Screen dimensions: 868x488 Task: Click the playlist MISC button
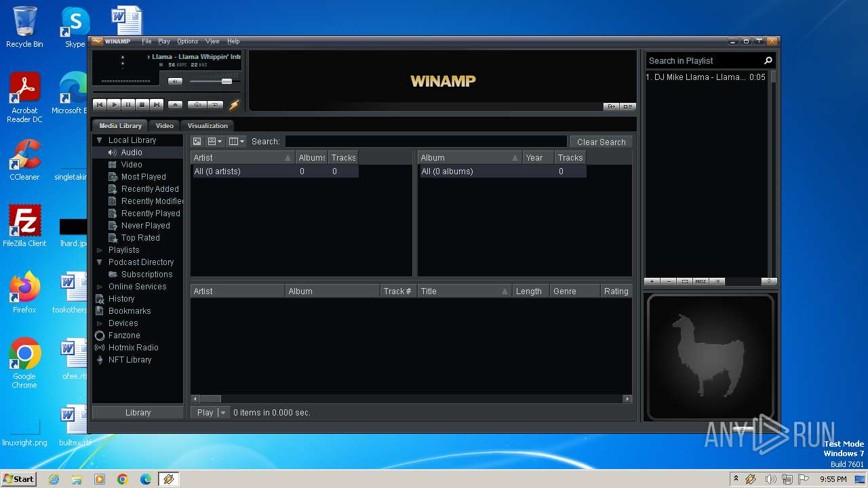click(701, 281)
